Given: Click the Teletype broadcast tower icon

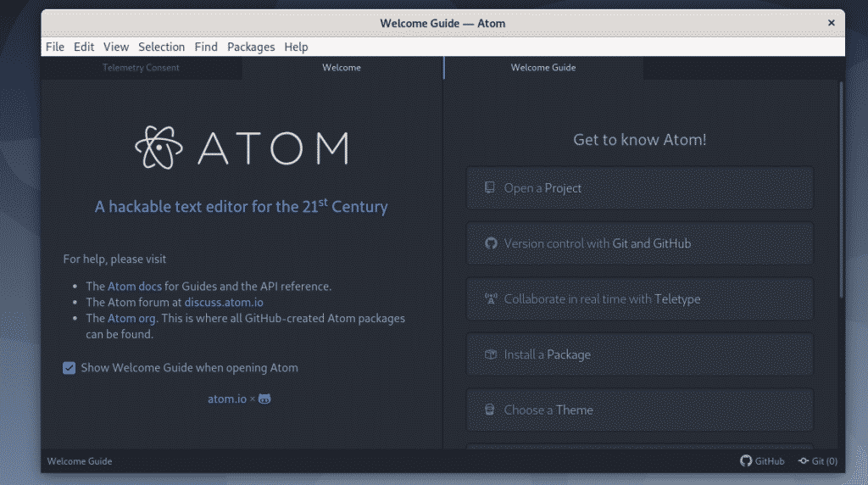Looking at the screenshot, I should 491,299.
